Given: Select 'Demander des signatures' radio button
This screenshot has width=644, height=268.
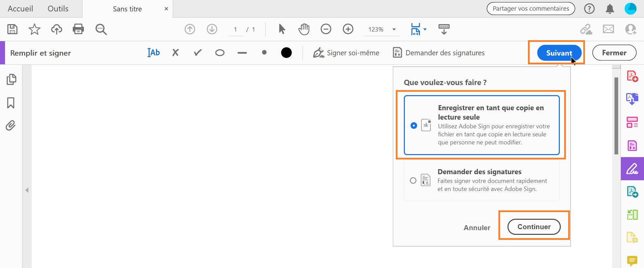Looking at the screenshot, I should 413,181.
